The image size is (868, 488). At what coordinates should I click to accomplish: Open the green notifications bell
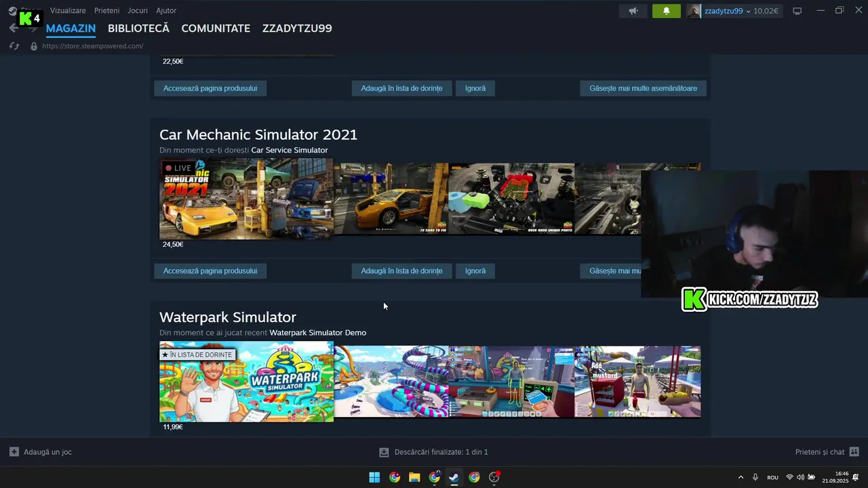point(666,11)
